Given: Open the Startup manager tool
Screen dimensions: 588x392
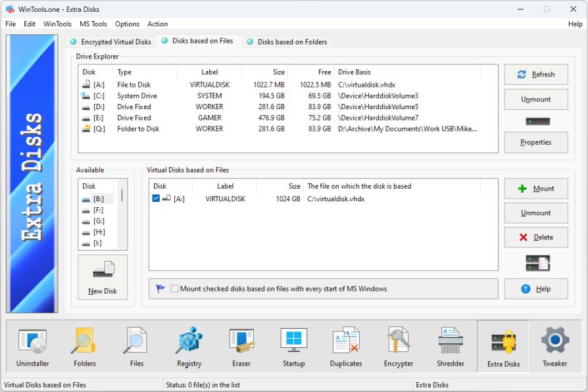Looking at the screenshot, I should (293, 347).
